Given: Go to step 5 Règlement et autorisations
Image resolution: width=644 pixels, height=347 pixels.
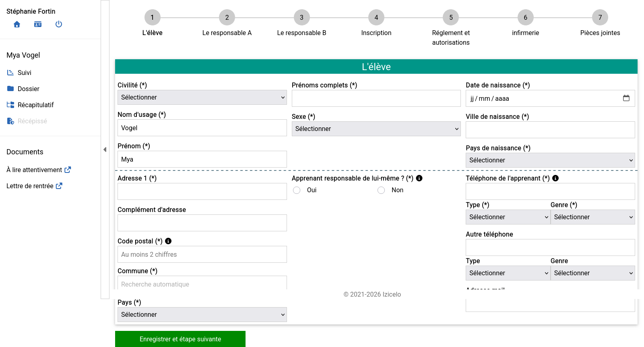Looking at the screenshot, I should click(x=451, y=17).
